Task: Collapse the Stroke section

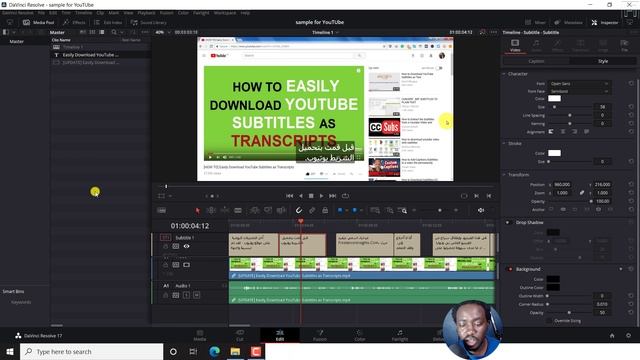Action: [x=504, y=143]
